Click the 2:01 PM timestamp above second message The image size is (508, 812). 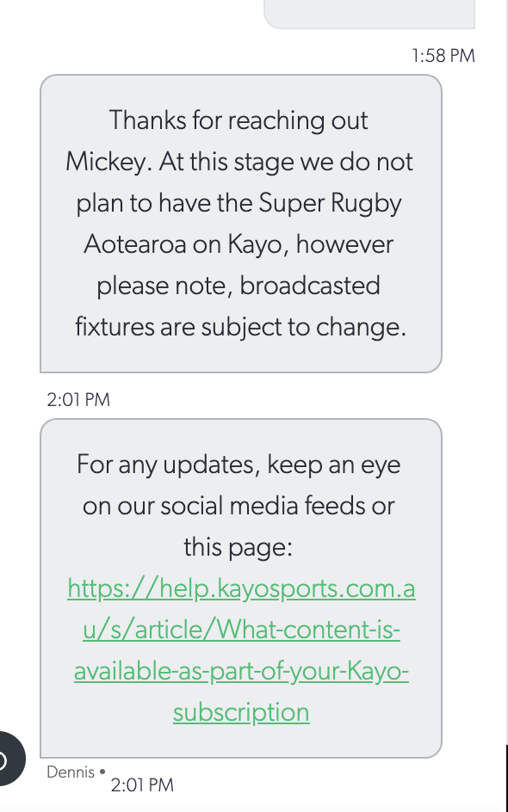pyautogui.click(x=78, y=400)
